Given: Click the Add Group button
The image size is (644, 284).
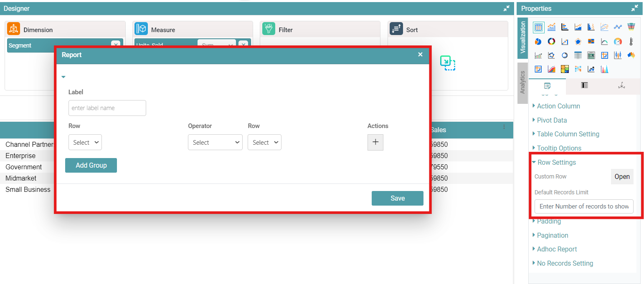Looking at the screenshot, I should (x=91, y=165).
